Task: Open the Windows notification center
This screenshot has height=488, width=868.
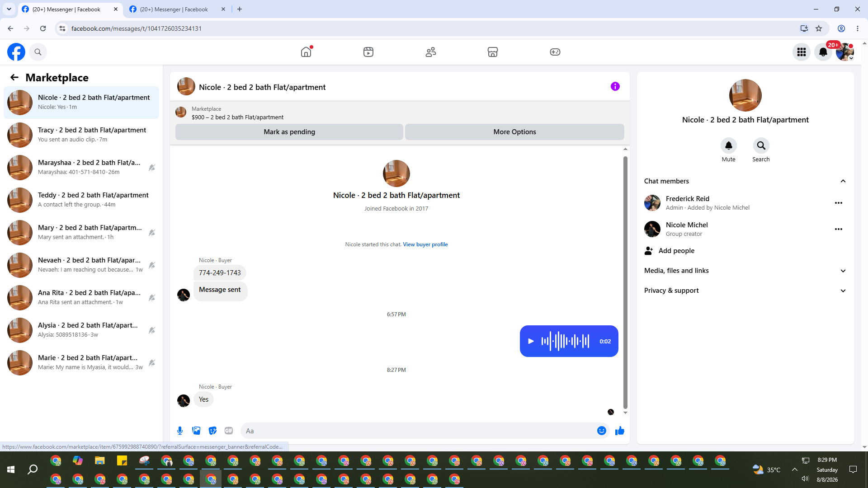Action: click(x=853, y=470)
